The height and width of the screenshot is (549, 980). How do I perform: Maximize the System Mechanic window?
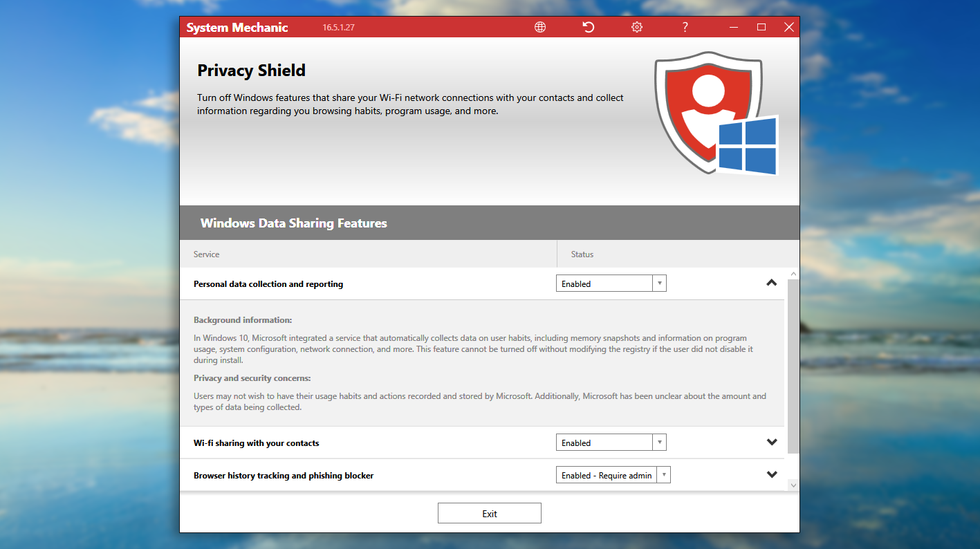tap(761, 27)
